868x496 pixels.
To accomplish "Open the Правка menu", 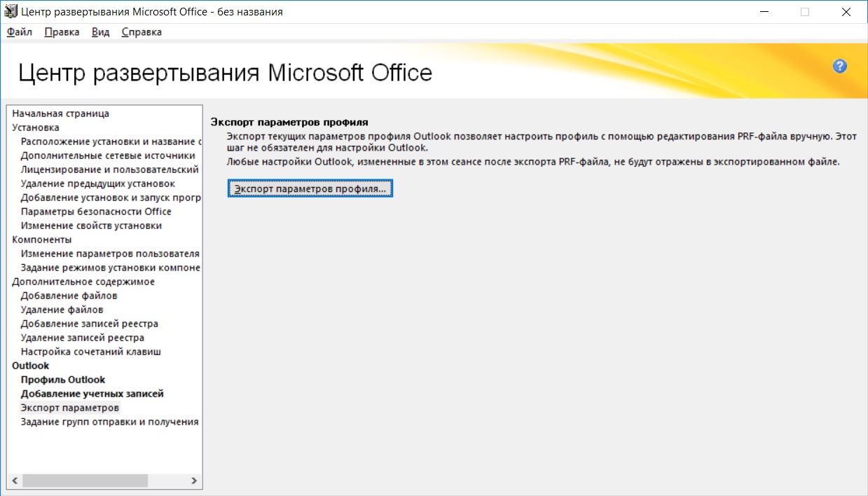I will [62, 32].
